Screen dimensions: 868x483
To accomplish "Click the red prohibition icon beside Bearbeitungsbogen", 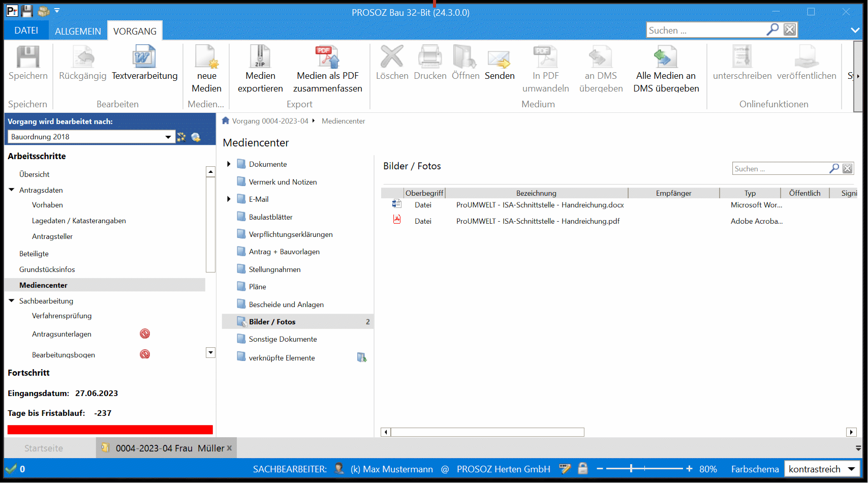I will [x=145, y=354].
